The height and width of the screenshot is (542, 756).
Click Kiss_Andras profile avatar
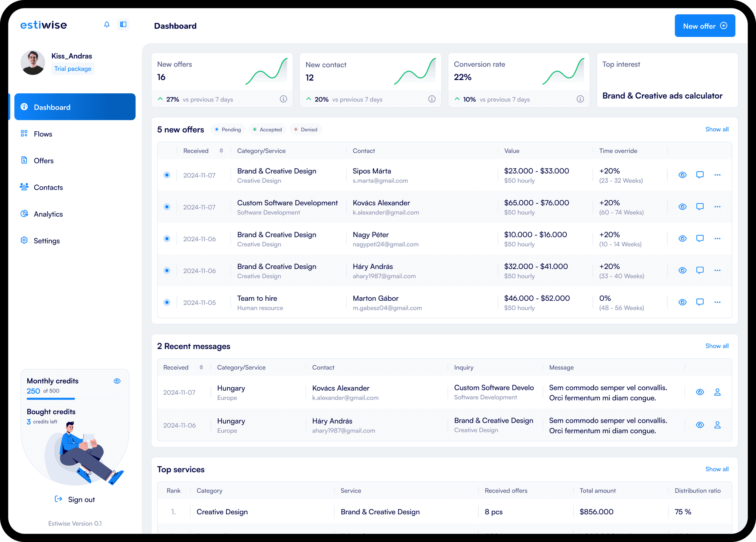click(33, 63)
